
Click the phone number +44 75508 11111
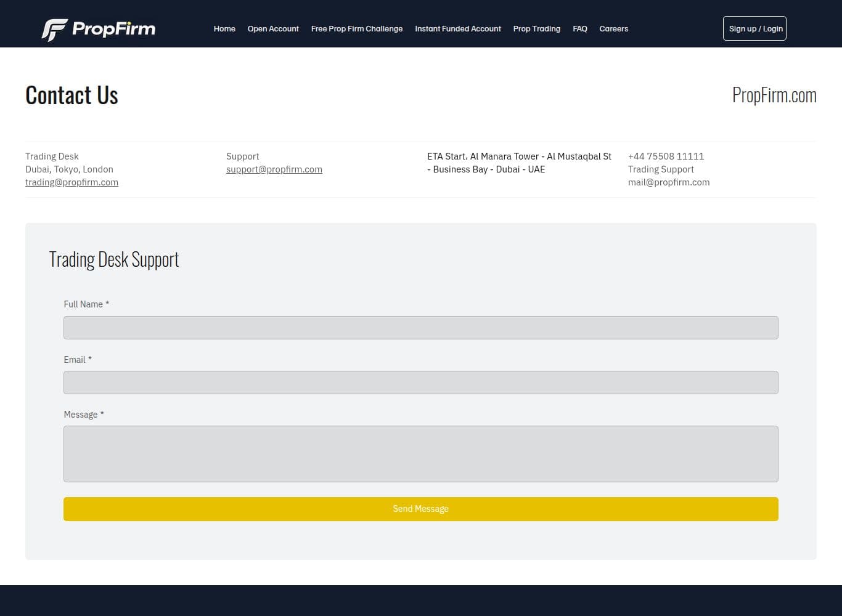[x=666, y=156]
